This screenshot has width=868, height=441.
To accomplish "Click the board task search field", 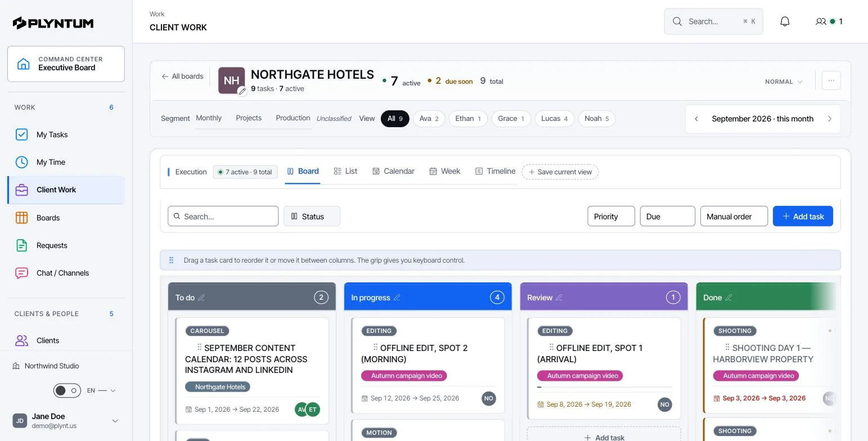I will point(223,217).
